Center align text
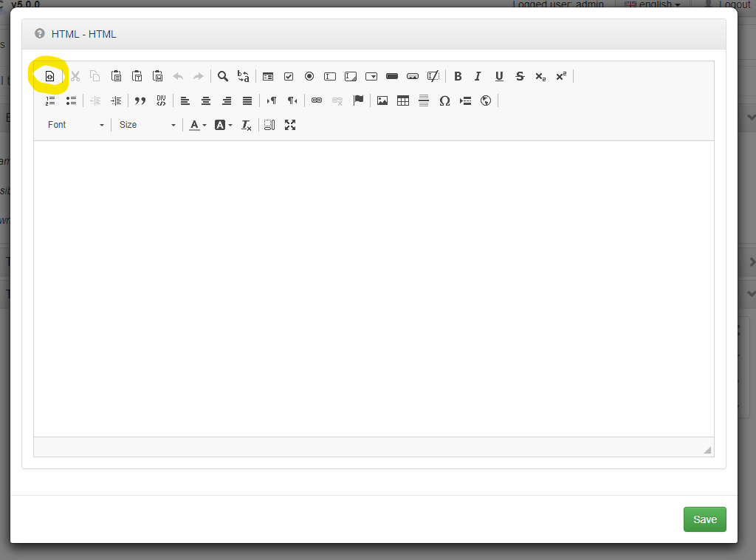This screenshot has height=560, width=756. point(206,100)
